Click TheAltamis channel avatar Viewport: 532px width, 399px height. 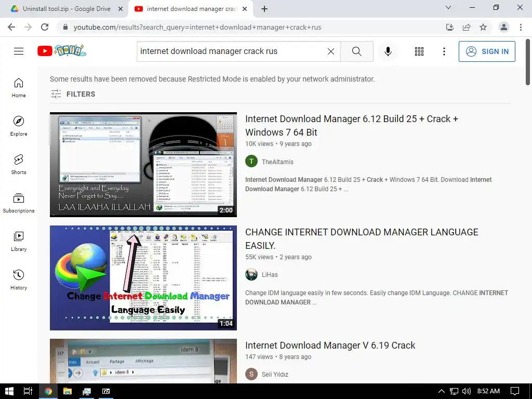251,161
